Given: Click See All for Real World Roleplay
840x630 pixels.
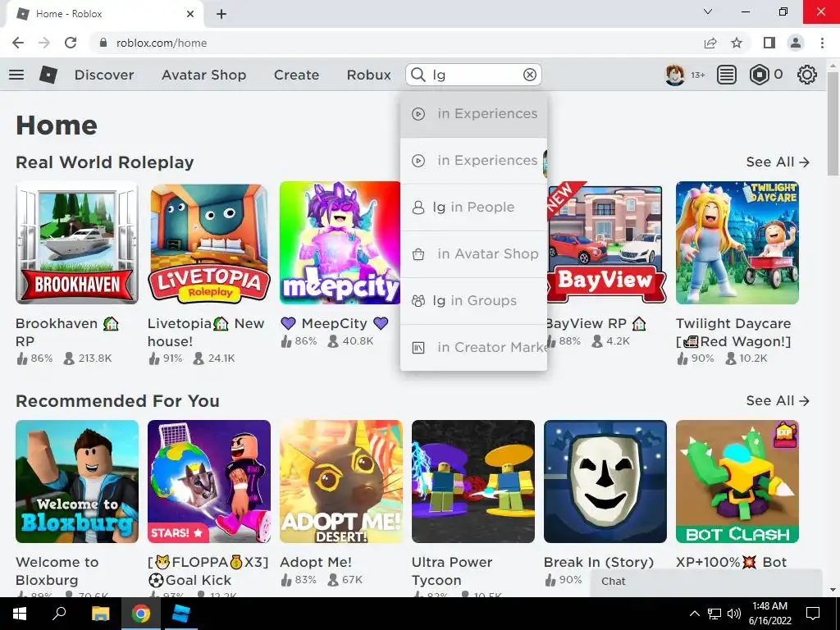Looking at the screenshot, I should click(x=778, y=162).
